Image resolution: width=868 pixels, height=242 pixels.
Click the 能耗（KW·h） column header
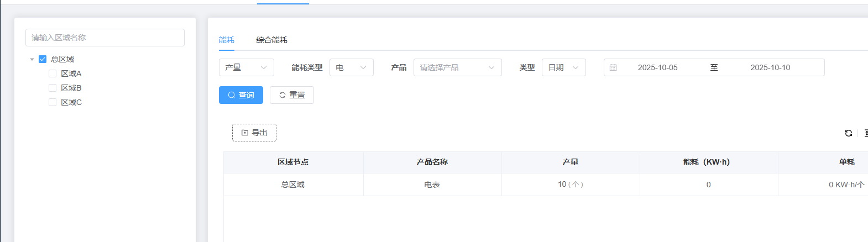(x=708, y=162)
